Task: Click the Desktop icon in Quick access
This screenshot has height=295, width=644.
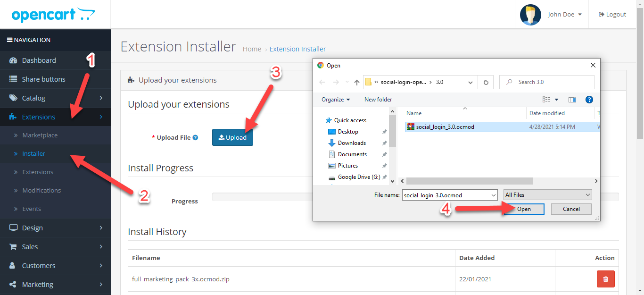Action: [331, 132]
